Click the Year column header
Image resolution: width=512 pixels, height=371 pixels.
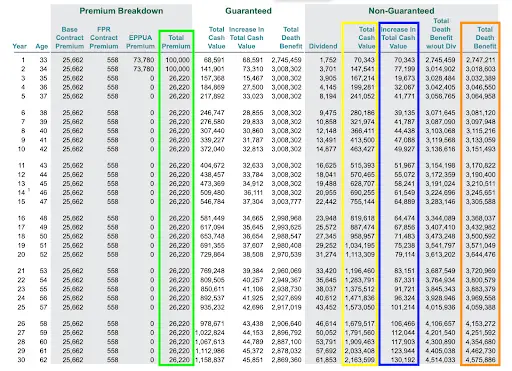tap(20, 46)
